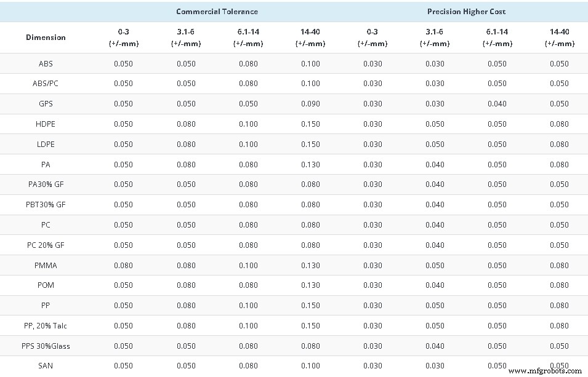Click the 14-40 column header under Commercial Tolerance
Image resolution: width=588 pixels, height=377 pixels.
click(310, 38)
